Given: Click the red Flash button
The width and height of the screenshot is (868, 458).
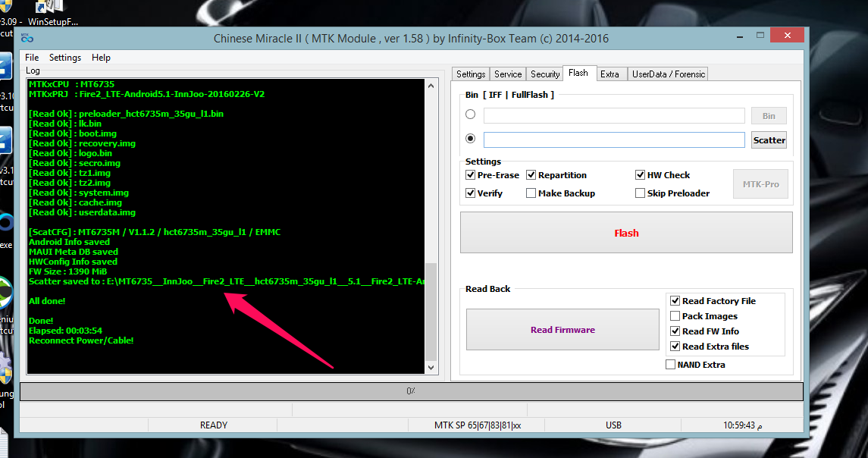Looking at the screenshot, I should (626, 233).
